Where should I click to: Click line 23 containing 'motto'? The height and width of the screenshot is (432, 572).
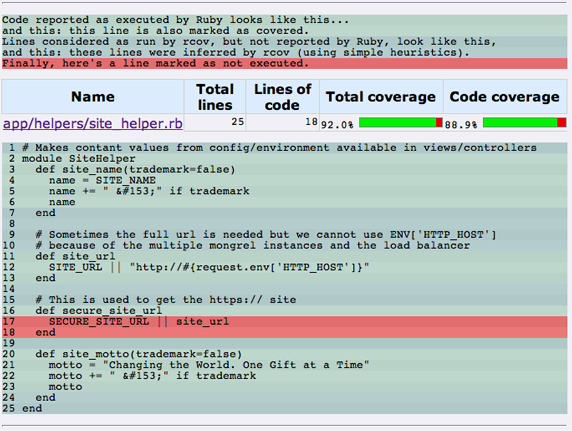click(285, 387)
